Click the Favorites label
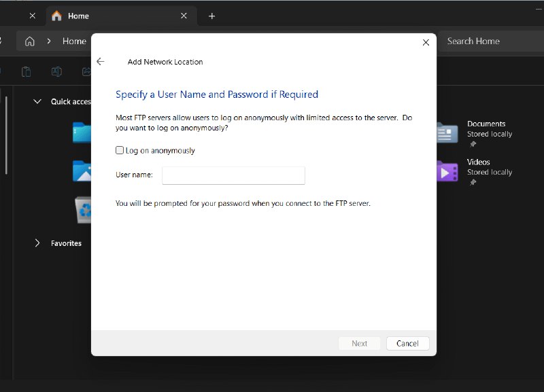The height and width of the screenshot is (392, 544). click(x=66, y=243)
